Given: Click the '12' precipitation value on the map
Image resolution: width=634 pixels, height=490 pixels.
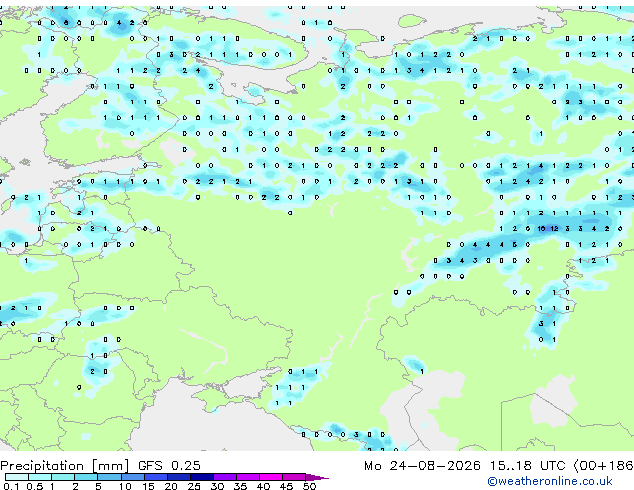Looking at the screenshot, I should [x=554, y=228].
